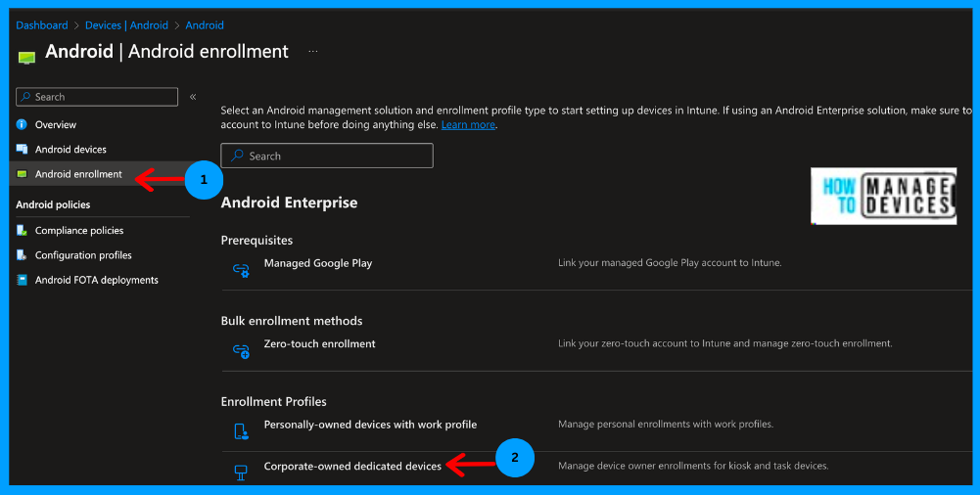Click the Managed Google Play link icon

(241, 270)
